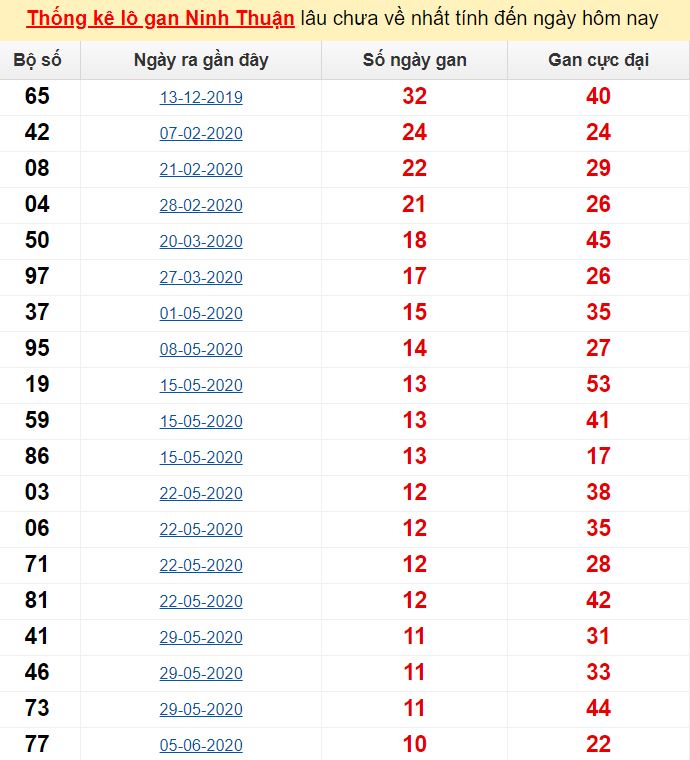This screenshot has width=690, height=760.
Task: Click number 65 in the 'Bộ số' column
Action: pos(38,97)
